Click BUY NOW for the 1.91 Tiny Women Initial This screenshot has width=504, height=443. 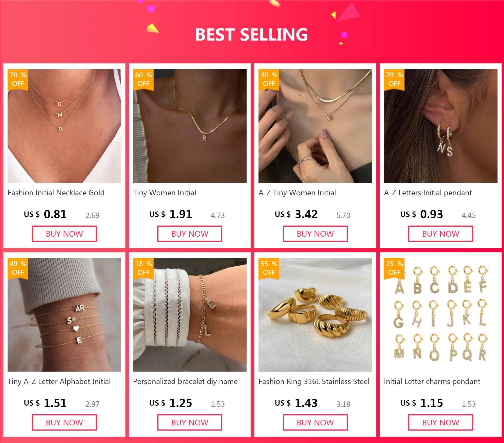(x=190, y=234)
